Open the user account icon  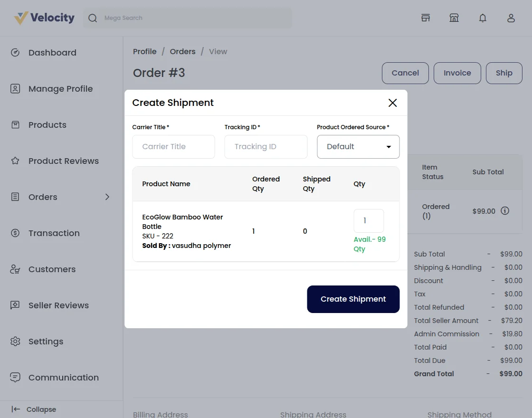point(511,18)
